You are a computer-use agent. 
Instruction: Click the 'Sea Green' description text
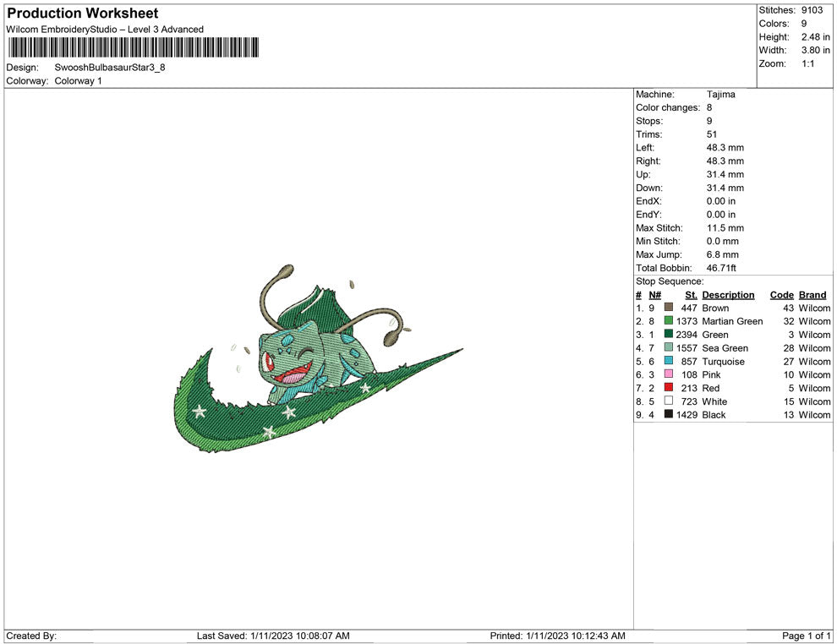tap(725, 348)
